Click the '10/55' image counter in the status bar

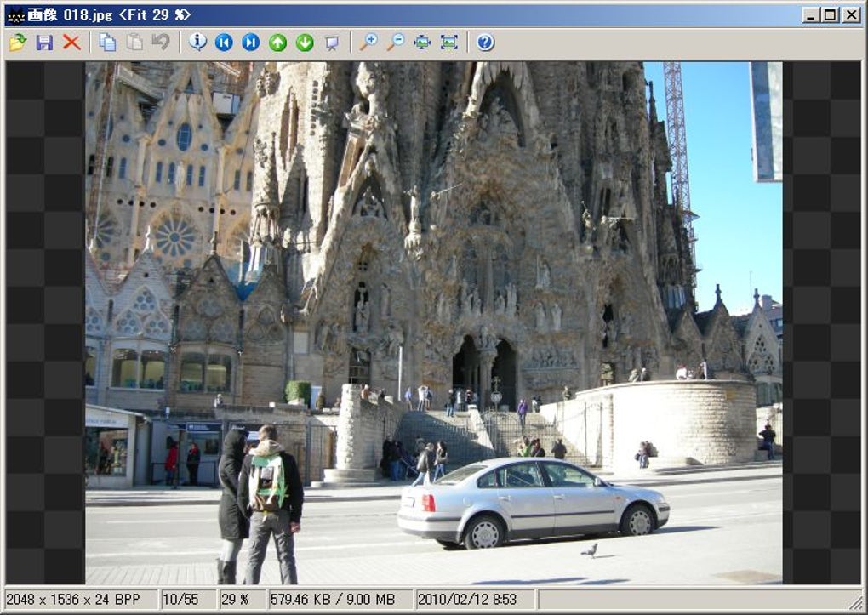point(189,600)
